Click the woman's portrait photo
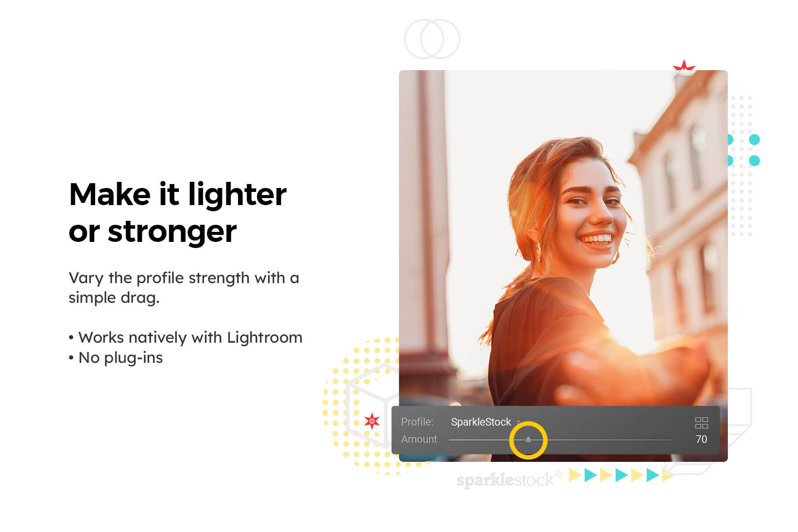The width and height of the screenshot is (798, 532). click(563, 238)
